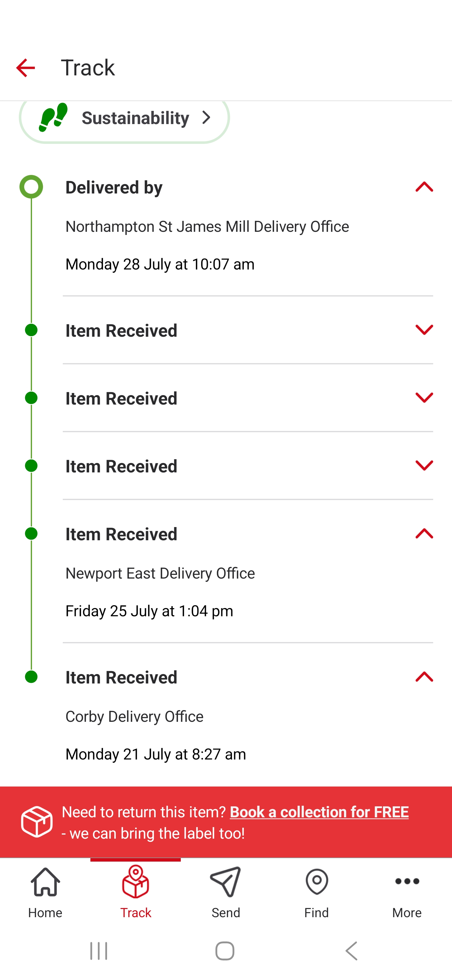The height and width of the screenshot is (980, 452).
Task: Tap the Delivered by timeline marker circle
Action: (31, 186)
